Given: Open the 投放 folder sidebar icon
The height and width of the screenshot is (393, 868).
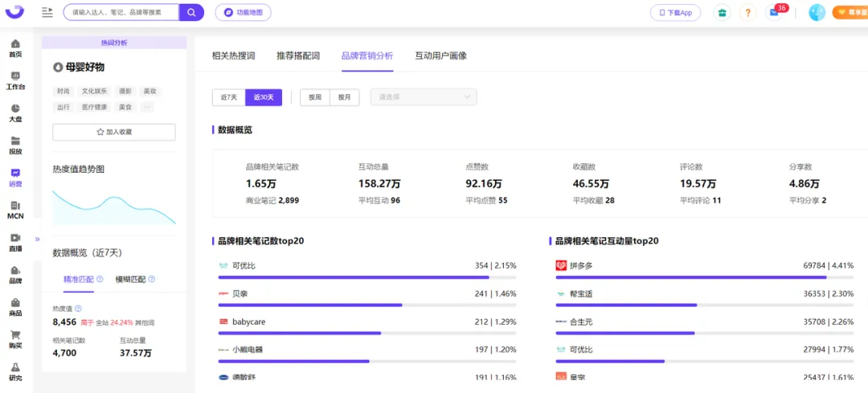Looking at the screenshot, I should tap(15, 145).
